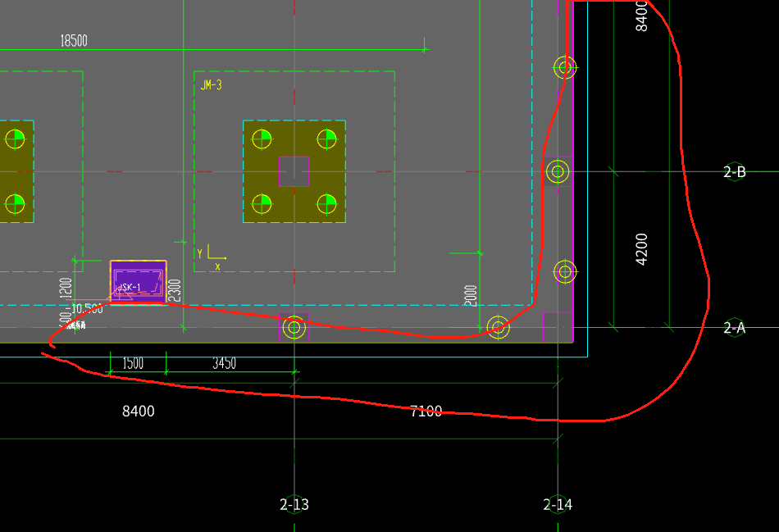Select the 2-A axis label

point(734,328)
